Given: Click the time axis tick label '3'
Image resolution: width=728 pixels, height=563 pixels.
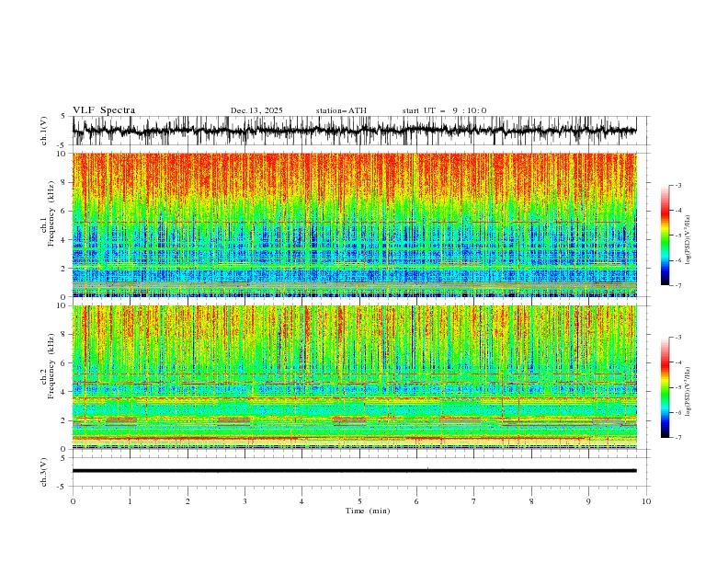Looking at the screenshot, I should [245, 501].
